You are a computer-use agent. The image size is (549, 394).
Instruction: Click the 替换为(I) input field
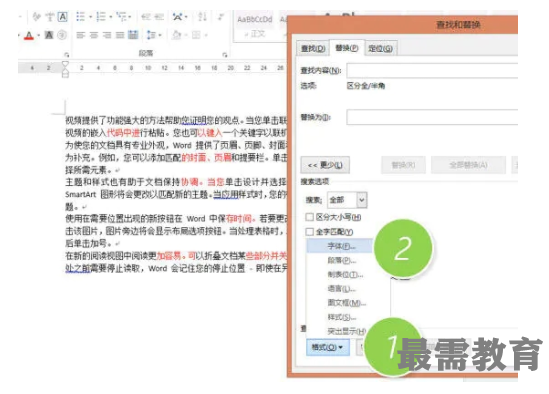[x=432, y=117]
